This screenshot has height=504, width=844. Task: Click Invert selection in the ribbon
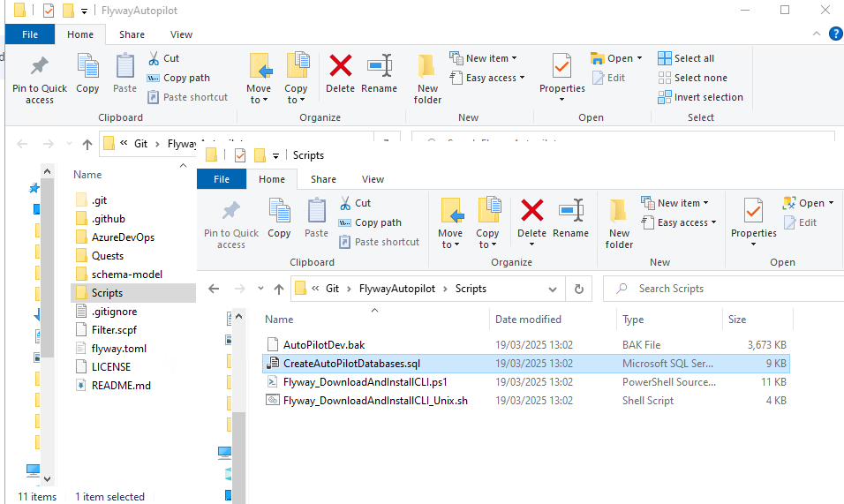point(701,97)
